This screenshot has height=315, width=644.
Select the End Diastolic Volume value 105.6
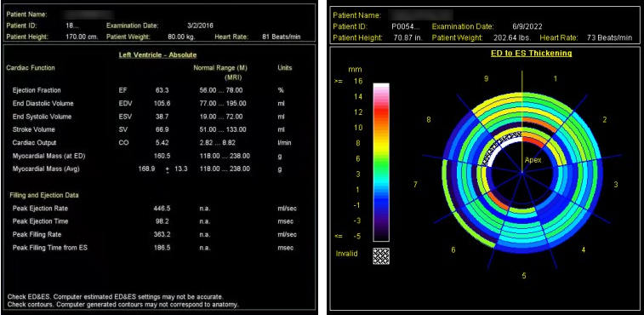click(162, 103)
